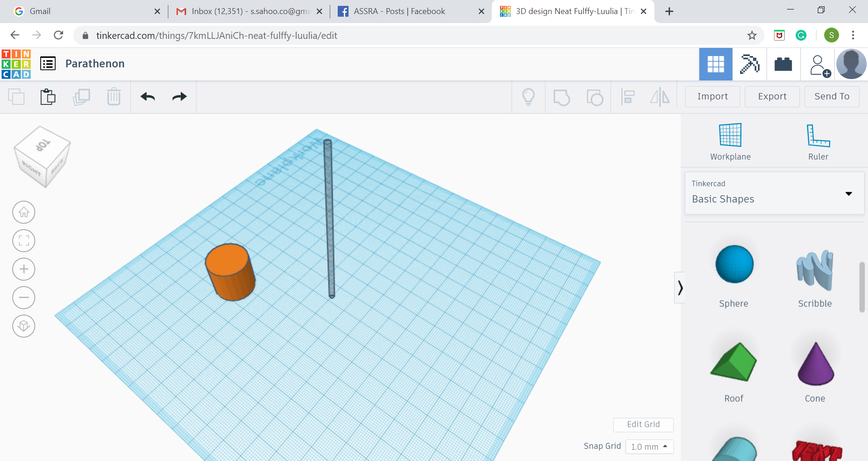Click the Undo arrow

click(x=148, y=97)
